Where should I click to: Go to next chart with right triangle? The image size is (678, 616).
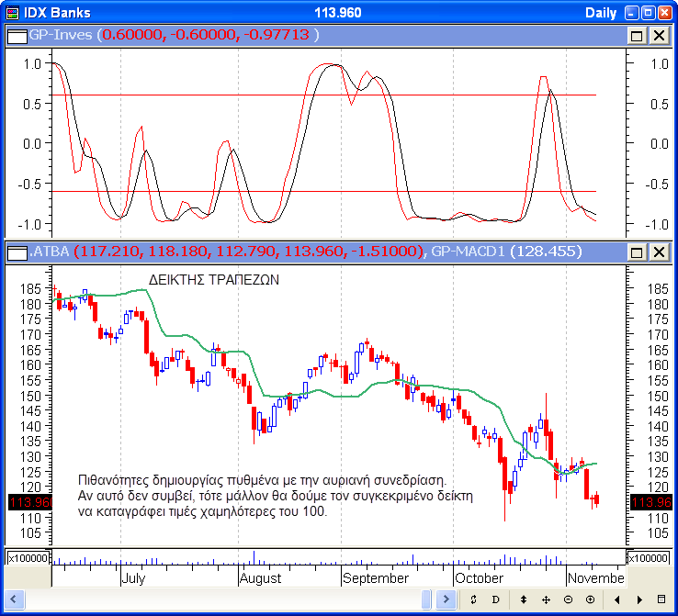[x=638, y=599]
